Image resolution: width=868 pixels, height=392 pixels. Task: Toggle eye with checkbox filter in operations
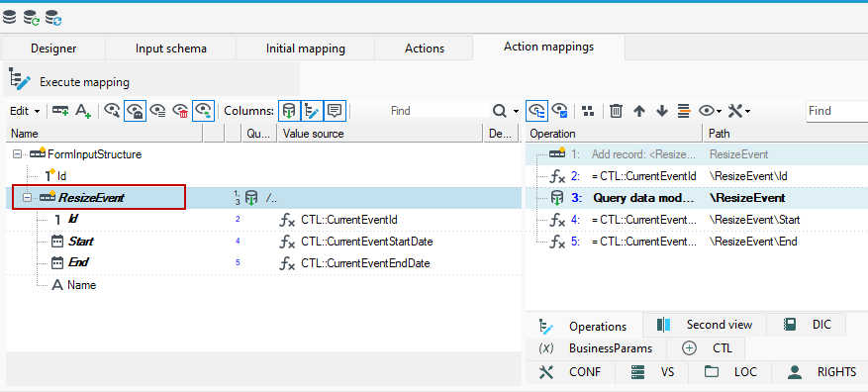pos(560,111)
